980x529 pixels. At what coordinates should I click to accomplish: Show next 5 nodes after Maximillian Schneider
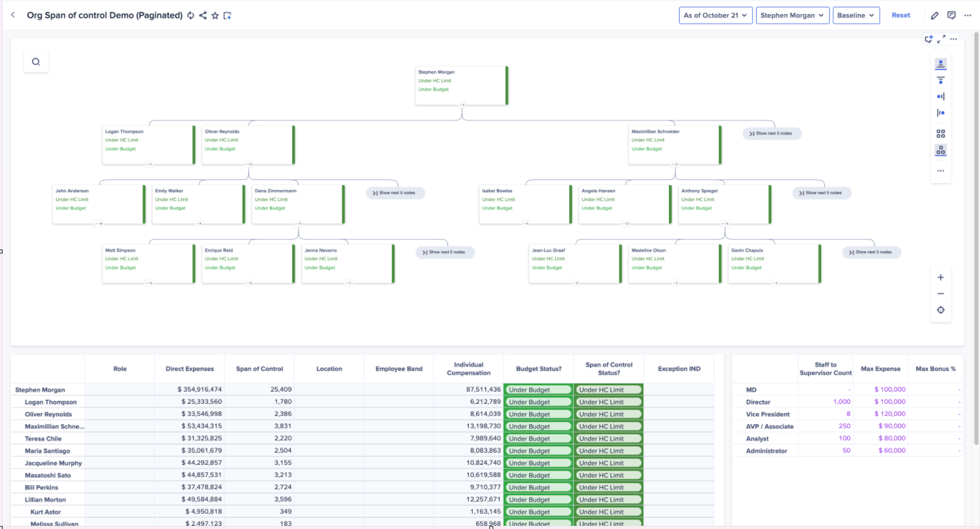pyautogui.click(x=771, y=134)
